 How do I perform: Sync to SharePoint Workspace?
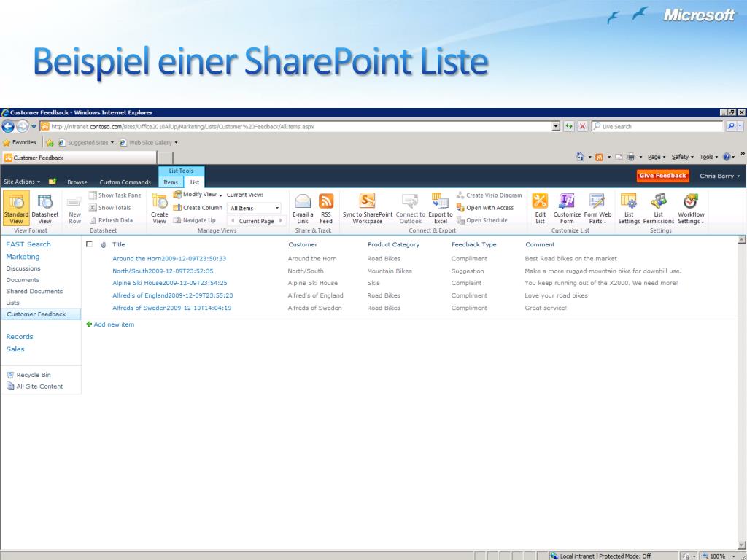click(368, 208)
